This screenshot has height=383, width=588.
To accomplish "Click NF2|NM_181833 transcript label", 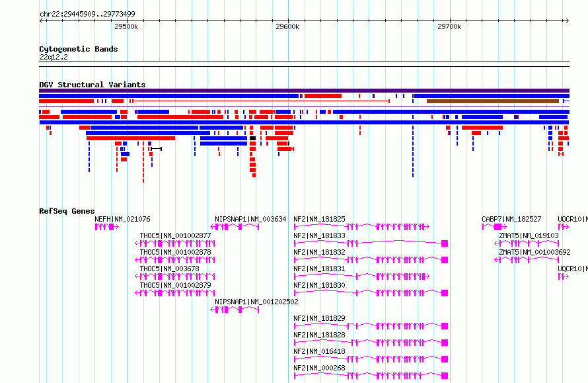I will point(319,235).
